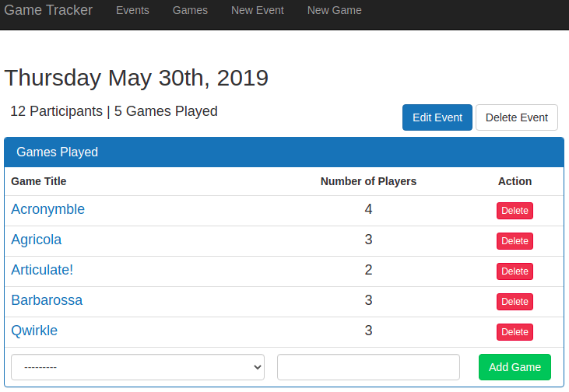The image size is (569, 392).
Task: Go to the Events menu item
Action: click(132, 10)
